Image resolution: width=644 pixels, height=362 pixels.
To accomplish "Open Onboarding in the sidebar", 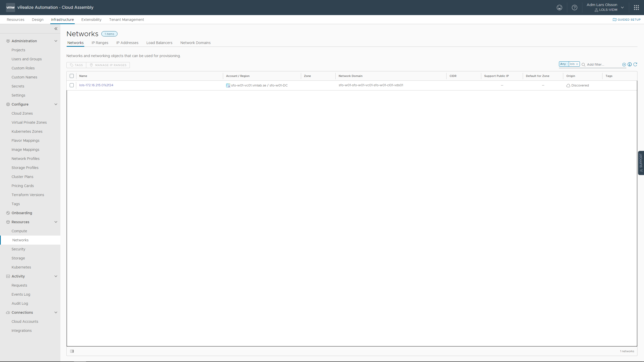I will coord(22,213).
